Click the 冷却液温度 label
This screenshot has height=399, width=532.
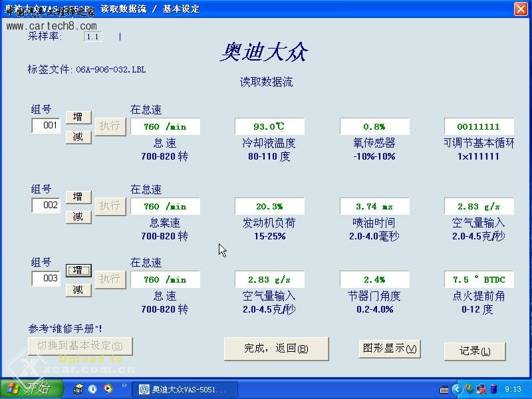coord(269,143)
